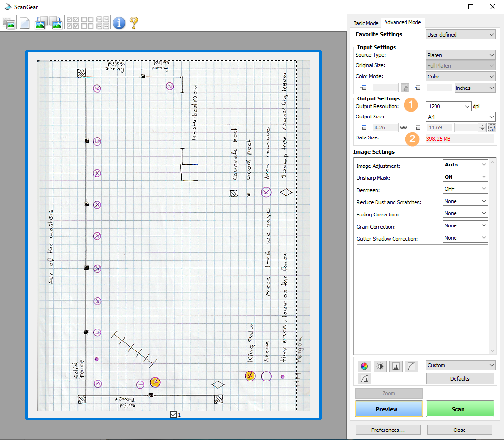Click the output height field showing 11.69
Image resolution: width=504 pixels, height=440 pixels.
coord(439,127)
